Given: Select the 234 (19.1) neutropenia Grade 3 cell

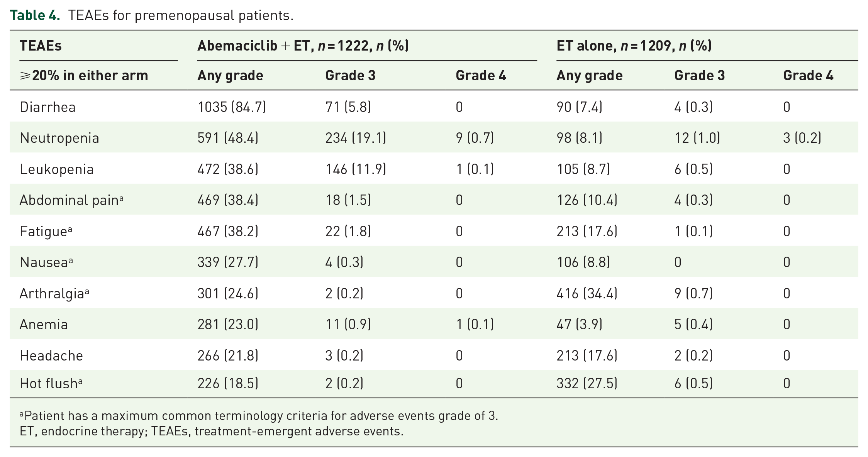Looking at the screenshot, I should pos(356,138).
